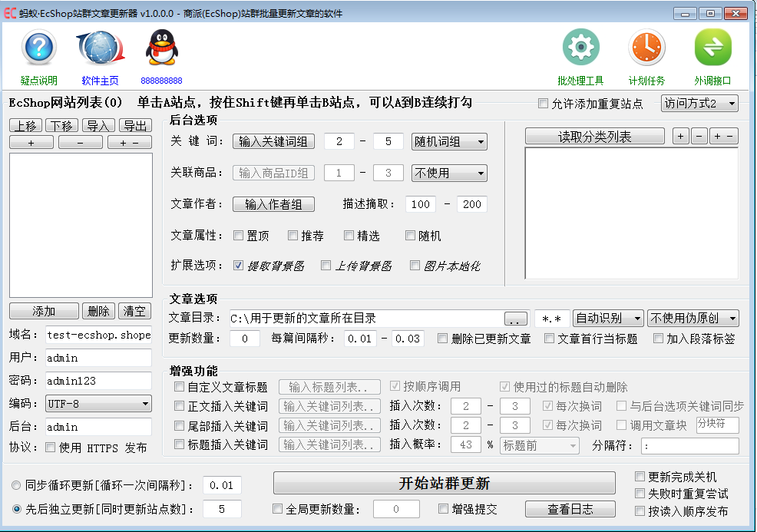Click the 后台 admin input field

pyautogui.click(x=98, y=427)
